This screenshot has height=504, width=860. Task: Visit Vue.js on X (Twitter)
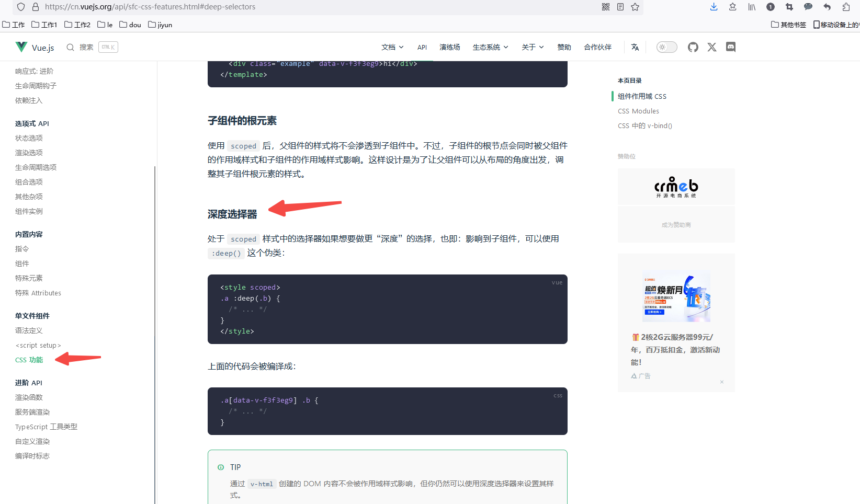coord(711,47)
